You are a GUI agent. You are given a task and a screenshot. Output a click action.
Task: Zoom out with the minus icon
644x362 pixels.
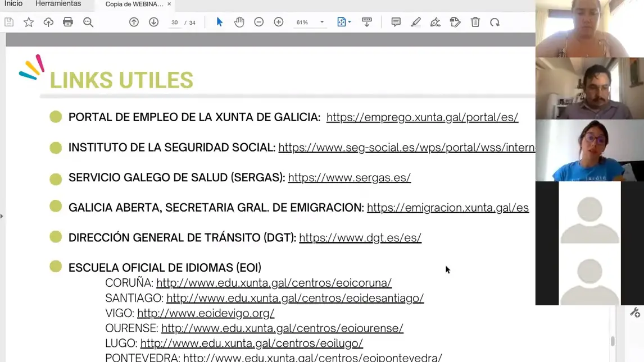click(258, 22)
